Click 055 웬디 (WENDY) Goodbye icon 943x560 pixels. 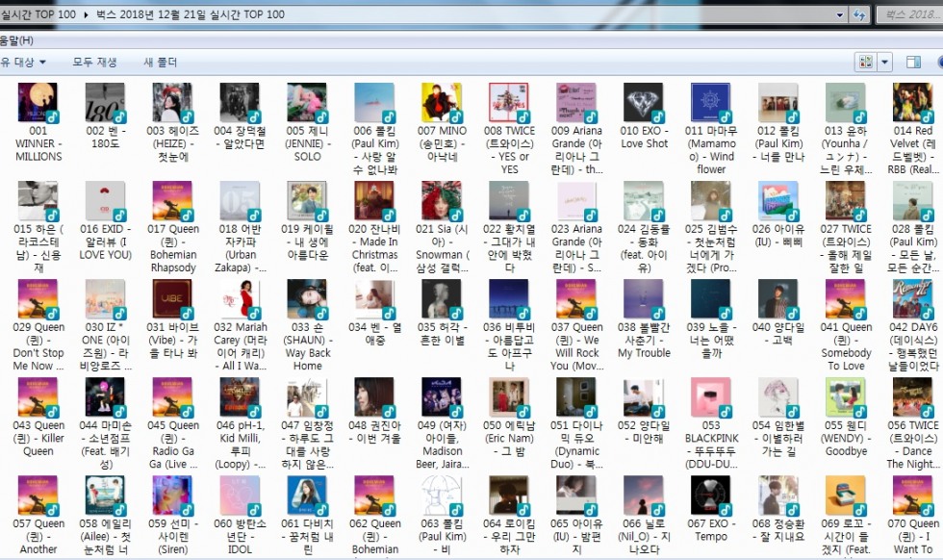pos(846,397)
